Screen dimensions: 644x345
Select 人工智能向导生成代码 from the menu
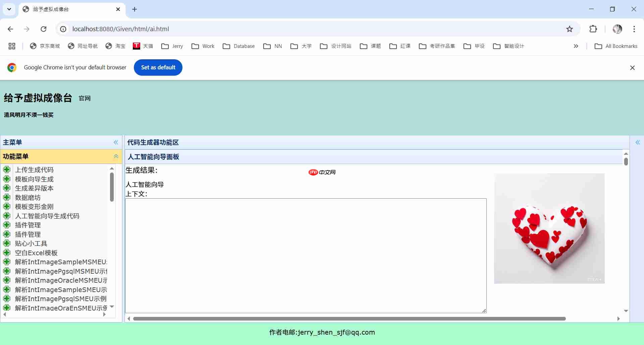point(47,216)
